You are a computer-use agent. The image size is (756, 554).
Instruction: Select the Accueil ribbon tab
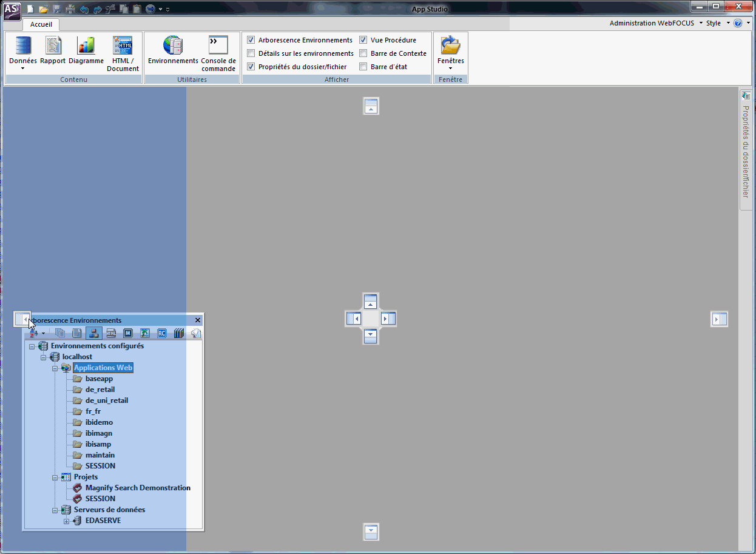(x=41, y=24)
